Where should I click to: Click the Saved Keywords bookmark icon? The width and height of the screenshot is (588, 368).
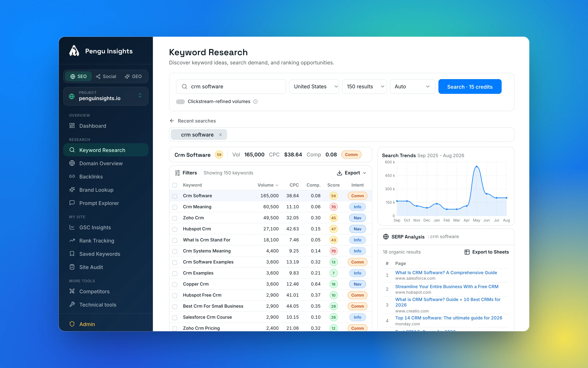(72, 254)
